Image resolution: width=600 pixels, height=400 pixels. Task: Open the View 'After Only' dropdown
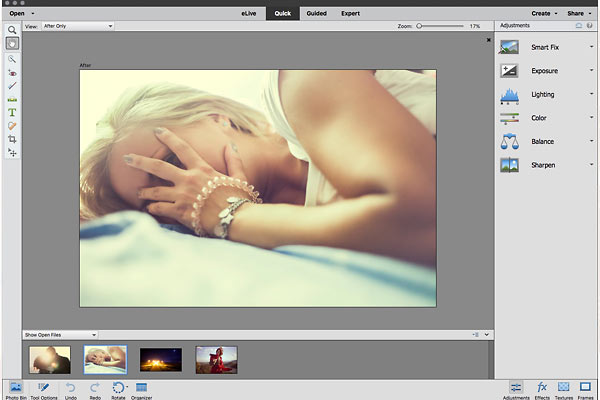click(78, 26)
